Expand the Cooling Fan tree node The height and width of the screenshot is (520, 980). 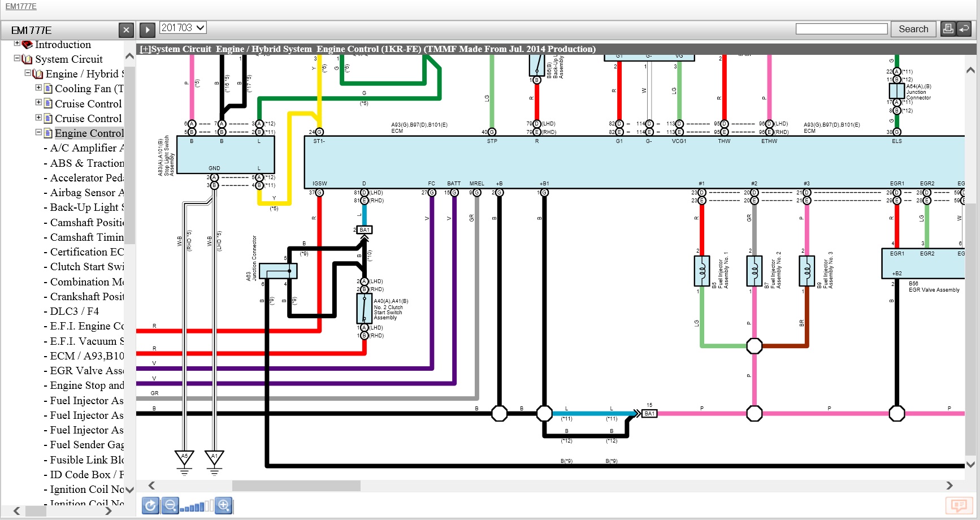click(38, 88)
